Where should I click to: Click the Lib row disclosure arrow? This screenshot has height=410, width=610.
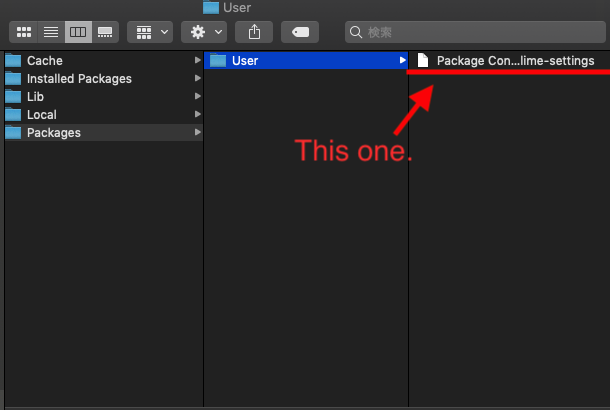(198, 96)
